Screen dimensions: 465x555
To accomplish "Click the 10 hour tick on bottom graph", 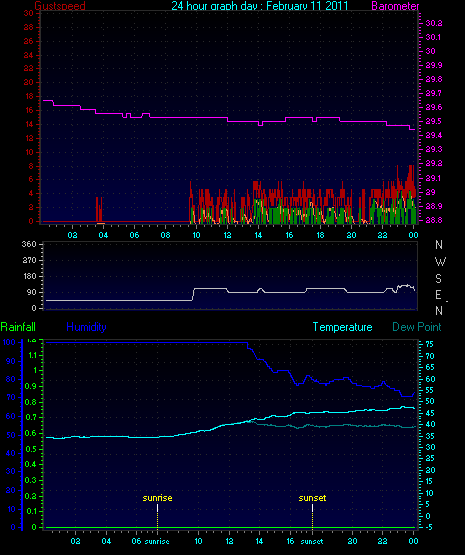I will tap(198, 541).
